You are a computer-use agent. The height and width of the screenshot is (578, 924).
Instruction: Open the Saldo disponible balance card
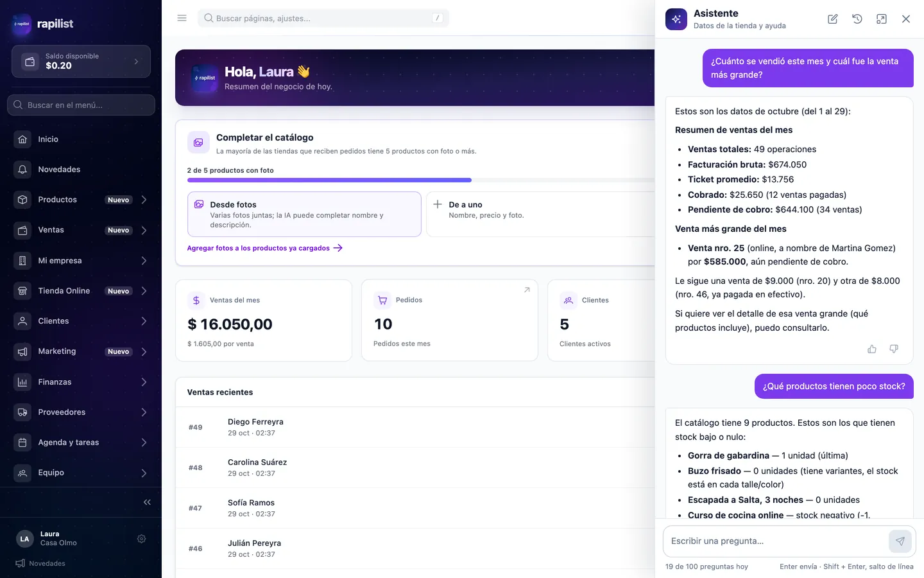[81, 61]
